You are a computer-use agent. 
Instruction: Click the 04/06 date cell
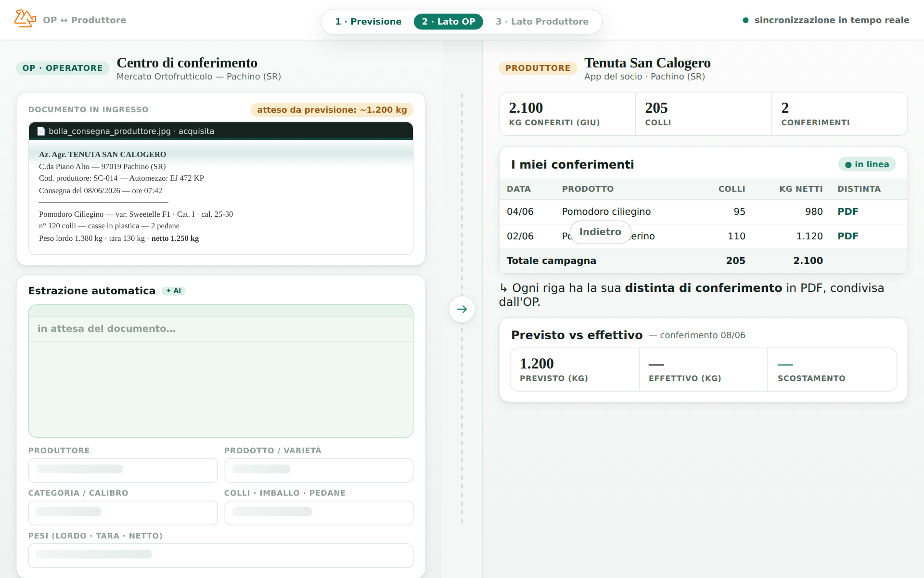[x=520, y=211]
